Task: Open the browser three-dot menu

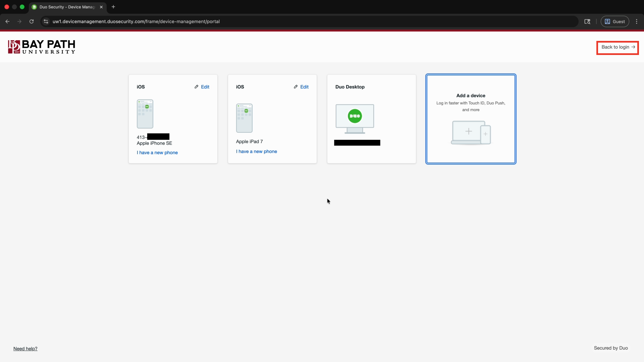Action: pos(637,21)
